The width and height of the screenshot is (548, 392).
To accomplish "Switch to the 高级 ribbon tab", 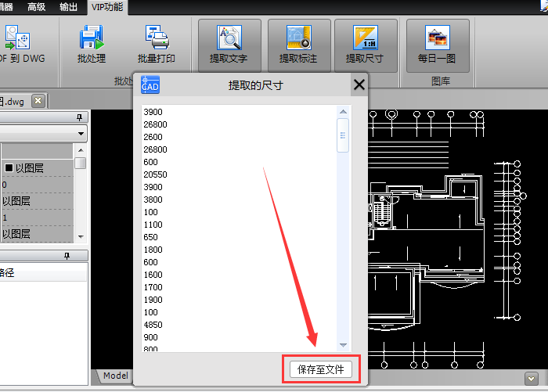I will coord(36,7).
